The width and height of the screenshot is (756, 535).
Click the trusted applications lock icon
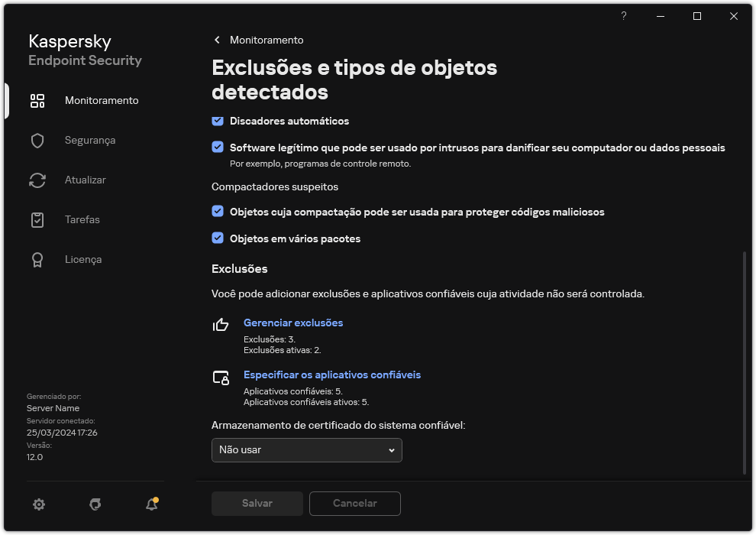(x=220, y=378)
